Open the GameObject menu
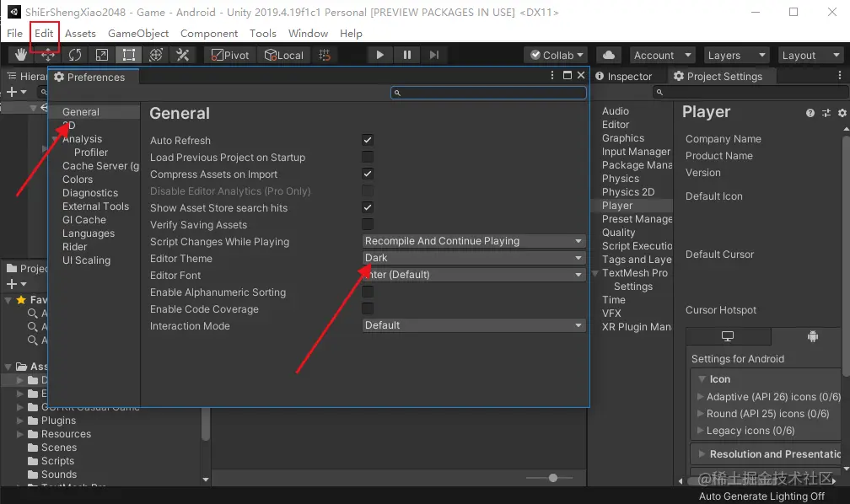This screenshot has height=504, width=850. click(x=138, y=33)
